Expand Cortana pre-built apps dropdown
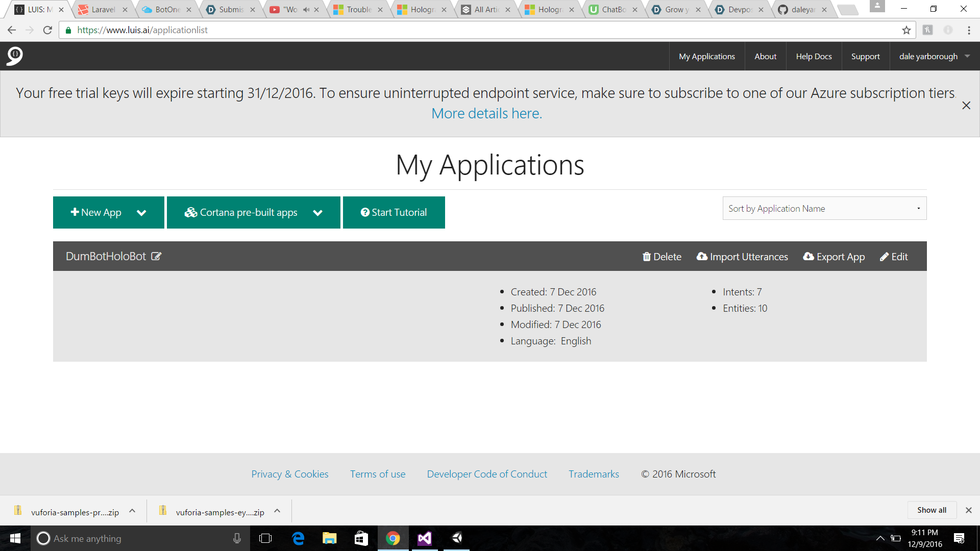Screen dimensions: 980x551 [317, 213]
